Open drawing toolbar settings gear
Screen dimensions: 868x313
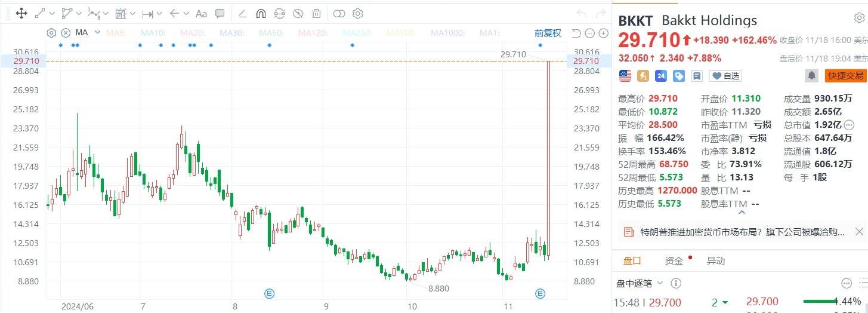[357, 13]
